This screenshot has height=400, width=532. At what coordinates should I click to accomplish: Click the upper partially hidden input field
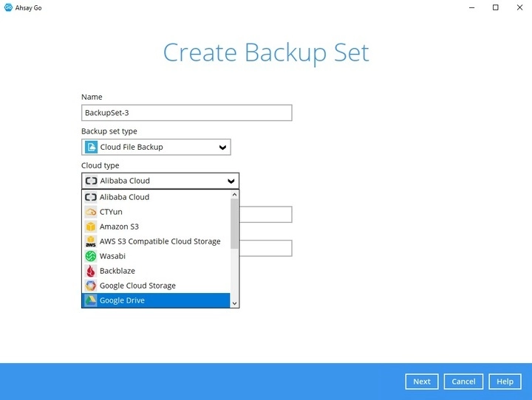pos(266,215)
